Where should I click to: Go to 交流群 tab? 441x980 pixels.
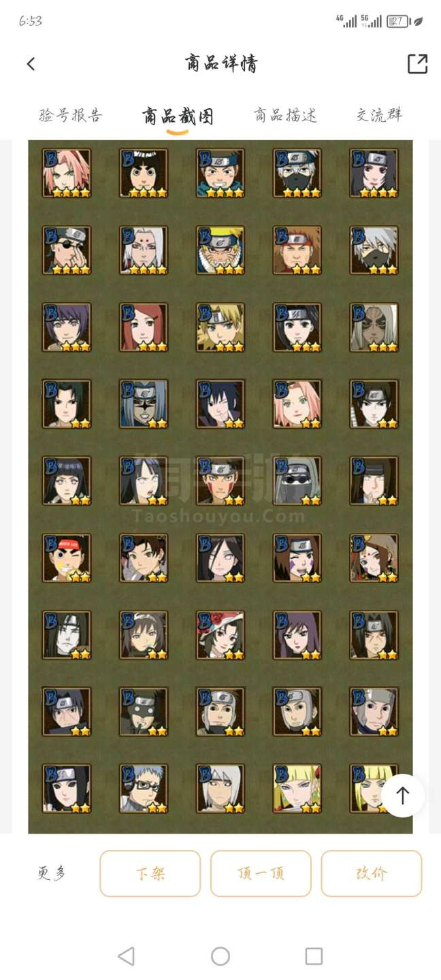tap(380, 115)
